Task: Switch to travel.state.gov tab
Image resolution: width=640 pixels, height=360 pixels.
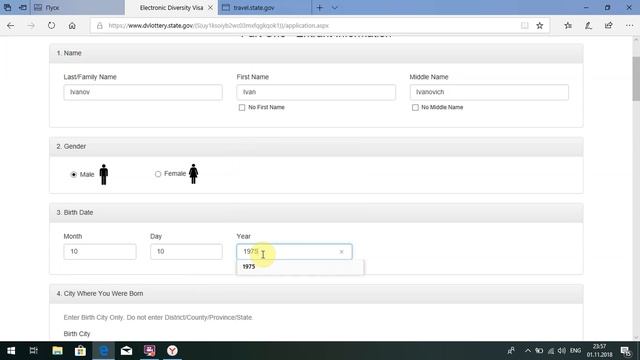Action: (264, 7)
